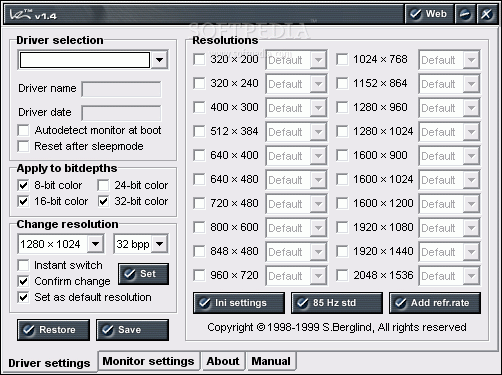Toggle Reset after sleepmode checkbox
This screenshot has width=502, height=375.
pos(23,146)
